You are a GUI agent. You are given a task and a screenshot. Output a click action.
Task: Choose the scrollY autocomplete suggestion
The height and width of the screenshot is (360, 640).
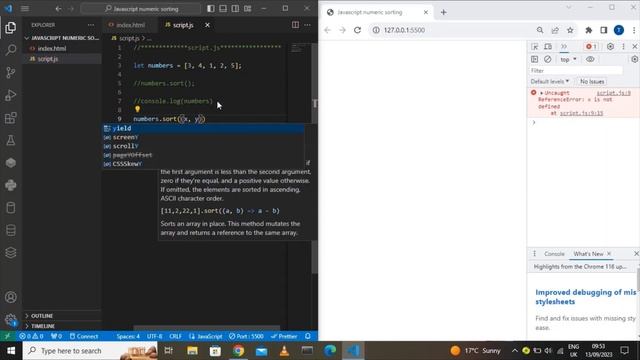coord(203,146)
